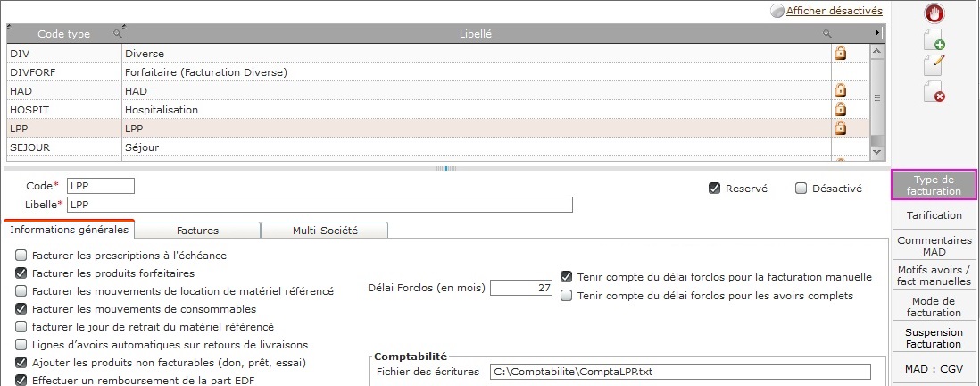
Task: Enable Facturer les prescriptions à l'échéance
Action: click(x=21, y=256)
